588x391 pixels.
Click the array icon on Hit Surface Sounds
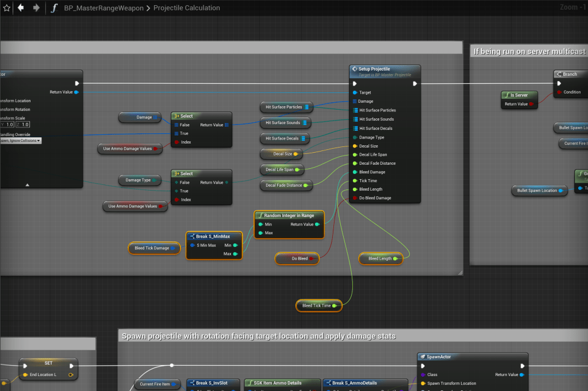(x=306, y=122)
